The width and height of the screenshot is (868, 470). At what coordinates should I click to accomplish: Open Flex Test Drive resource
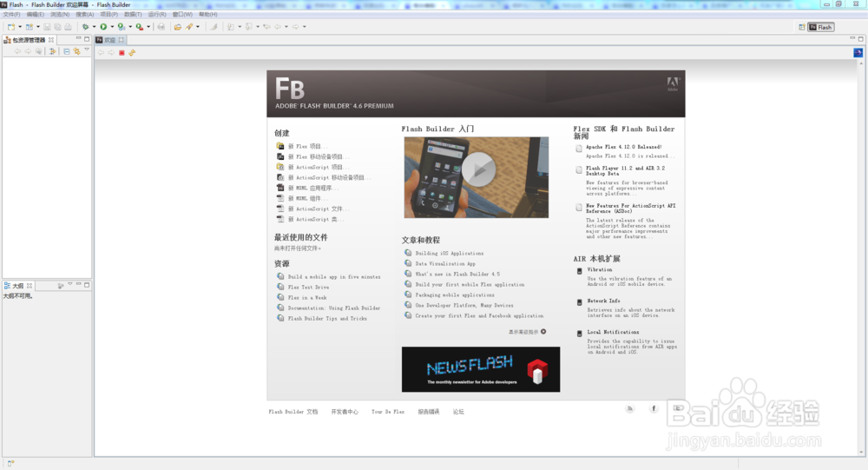[x=308, y=287]
